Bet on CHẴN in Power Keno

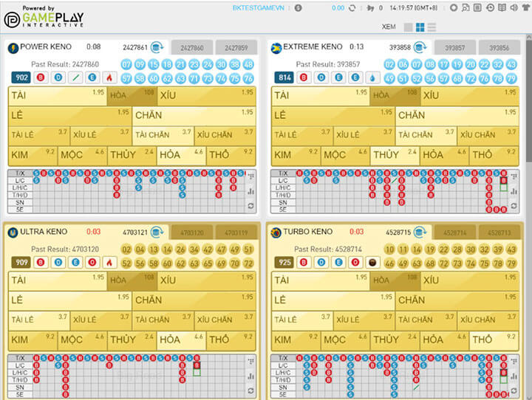pos(194,116)
